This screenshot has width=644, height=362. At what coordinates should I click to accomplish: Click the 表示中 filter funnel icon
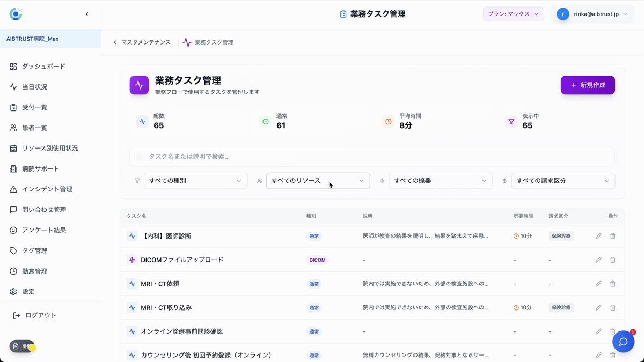(x=511, y=122)
